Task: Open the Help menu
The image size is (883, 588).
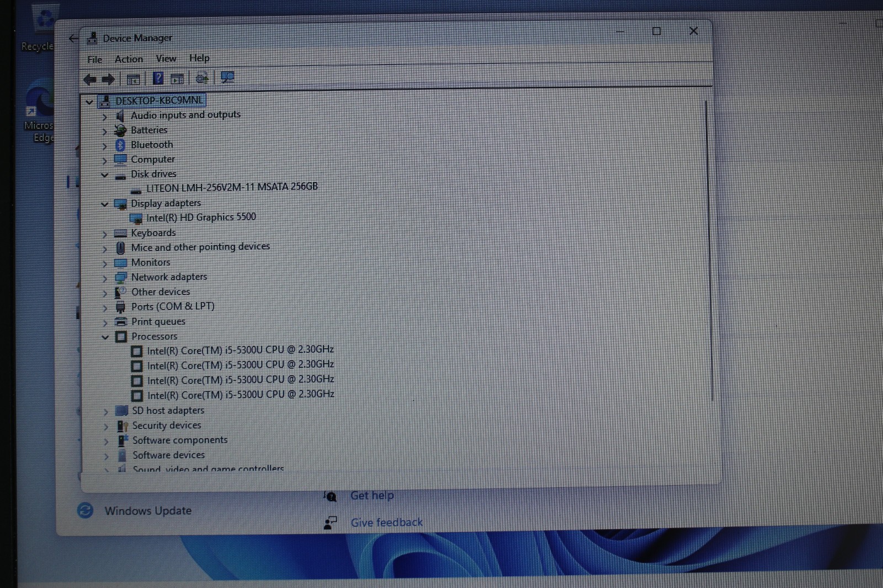Action: tap(199, 58)
